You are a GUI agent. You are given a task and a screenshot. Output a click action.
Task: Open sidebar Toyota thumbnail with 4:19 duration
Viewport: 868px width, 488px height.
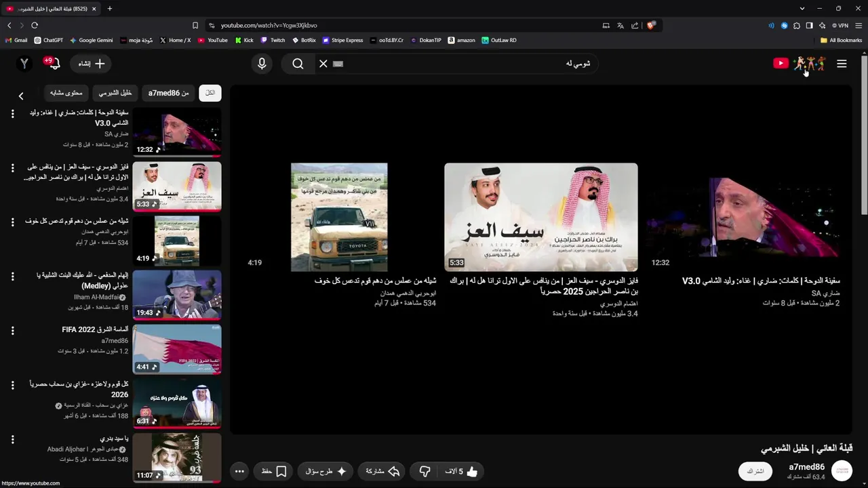tap(177, 241)
